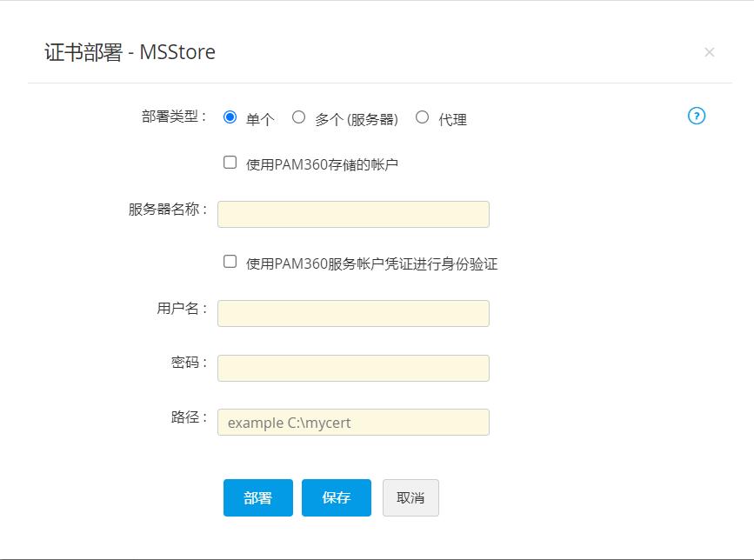Enable 使用PAM360存储的帐户 checkbox

[x=230, y=163]
